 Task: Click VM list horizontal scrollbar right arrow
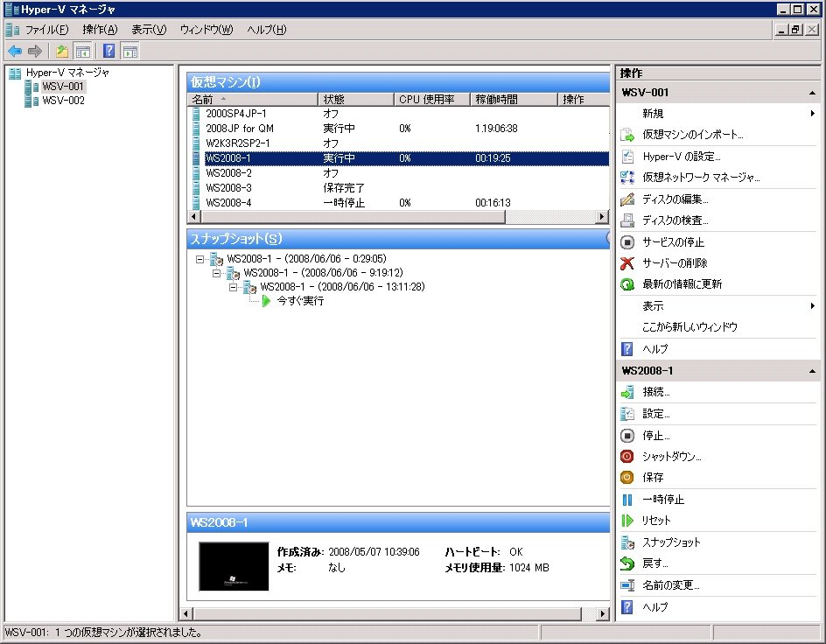(x=602, y=216)
